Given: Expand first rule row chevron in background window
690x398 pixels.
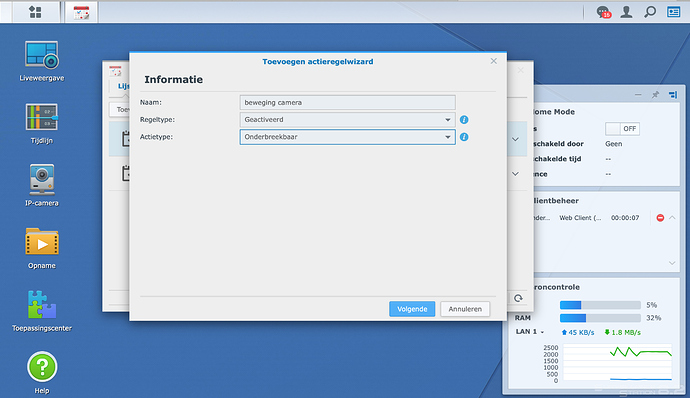Looking at the screenshot, I should [x=515, y=139].
